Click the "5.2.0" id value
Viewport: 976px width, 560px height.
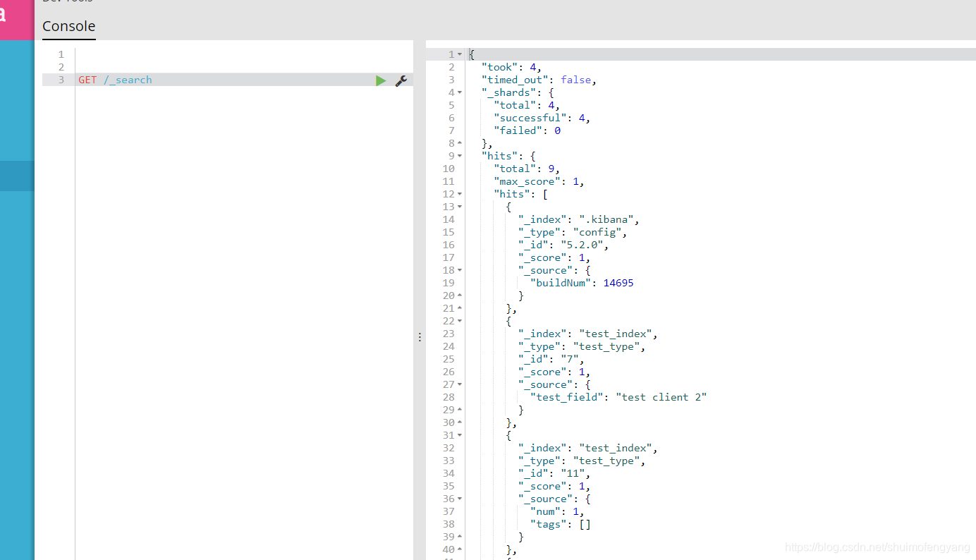tap(583, 245)
